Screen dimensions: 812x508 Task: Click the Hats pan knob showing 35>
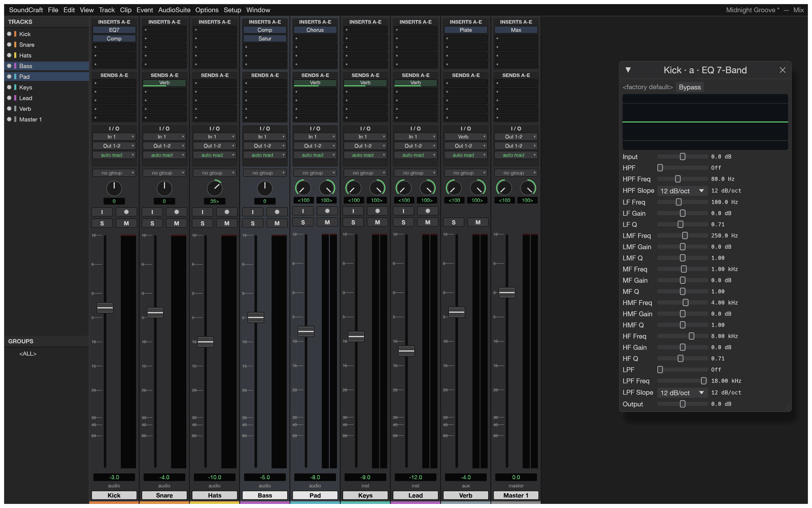(215, 188)
